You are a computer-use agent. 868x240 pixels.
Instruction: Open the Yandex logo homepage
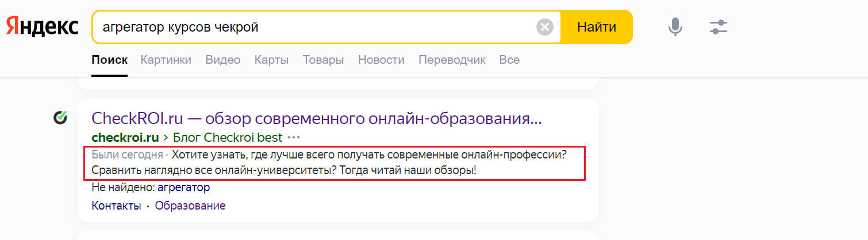tap(43, 27)
